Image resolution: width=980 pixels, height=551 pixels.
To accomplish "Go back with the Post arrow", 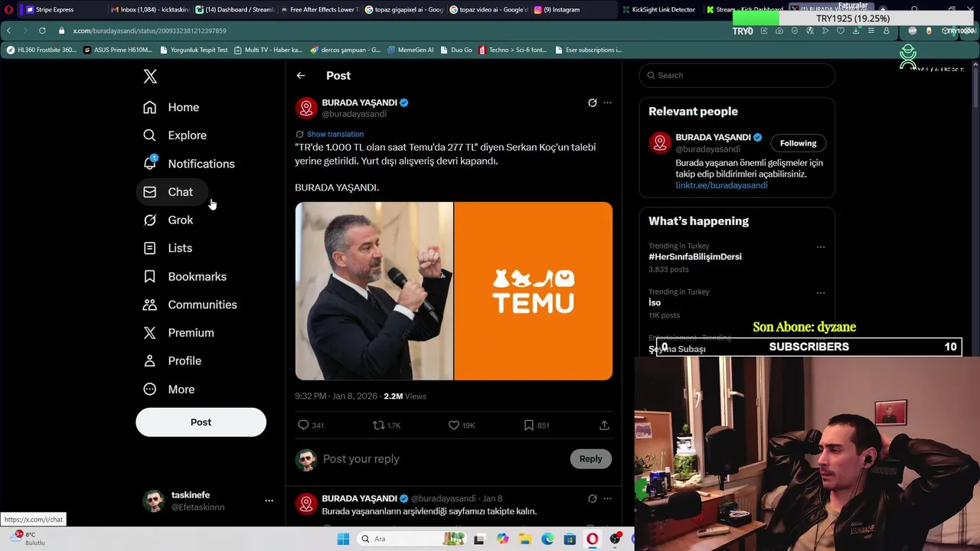I will point(301,76).
